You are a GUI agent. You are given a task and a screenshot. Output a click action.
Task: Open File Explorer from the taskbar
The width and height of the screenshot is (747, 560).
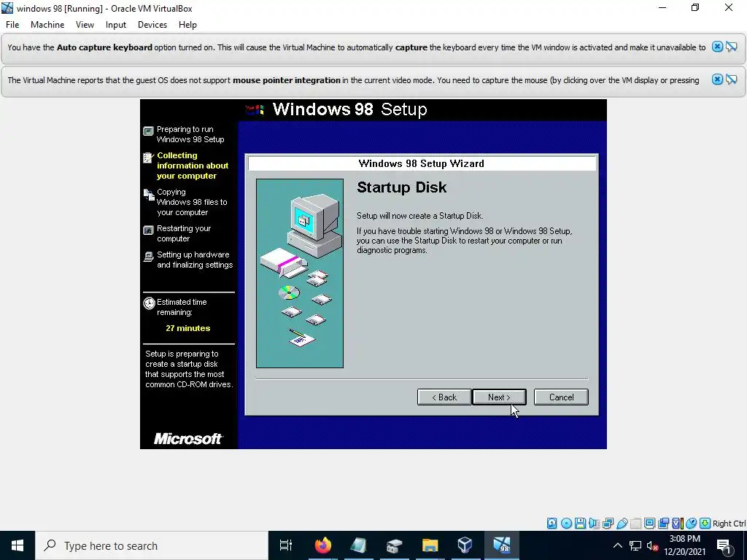(x=430, y=545)
